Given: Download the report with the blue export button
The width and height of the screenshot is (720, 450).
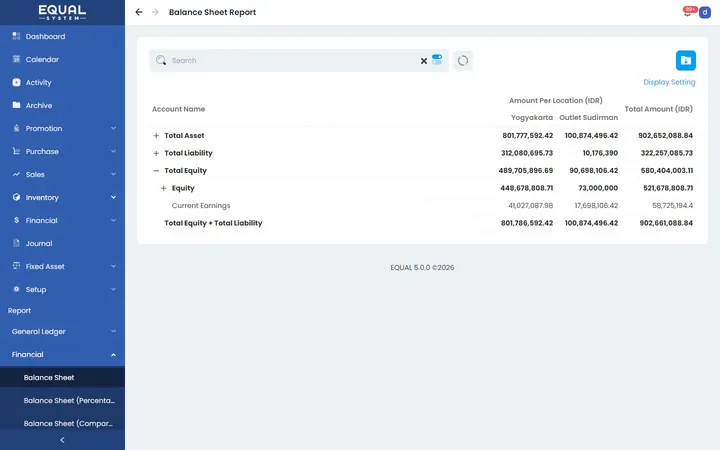Looking at the screenshot, I should (686, 60).
